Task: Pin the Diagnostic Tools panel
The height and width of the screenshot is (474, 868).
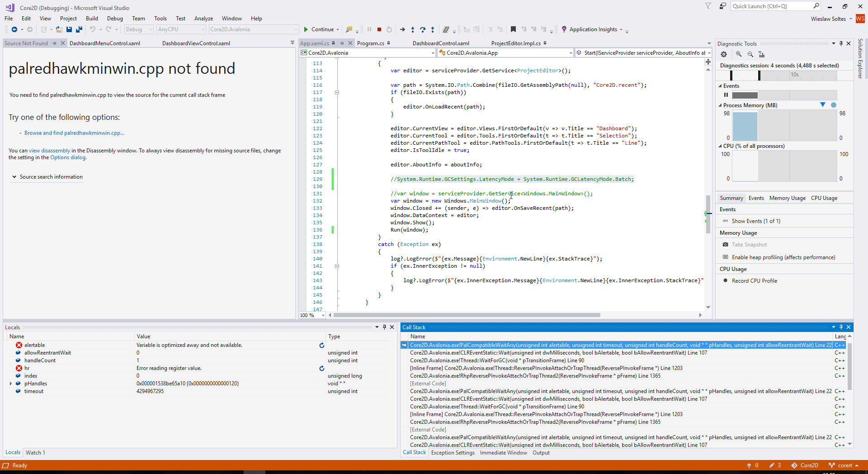Action: (841, 43)
